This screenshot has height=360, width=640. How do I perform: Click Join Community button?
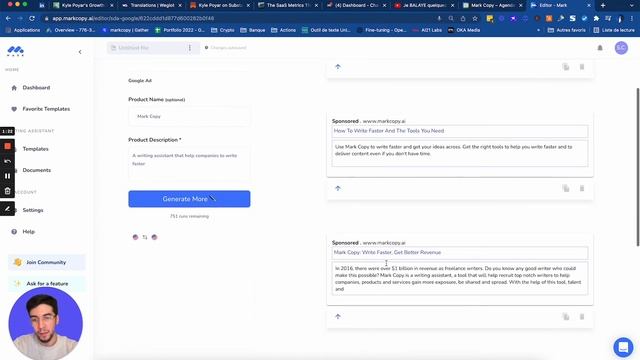[47, 262]
